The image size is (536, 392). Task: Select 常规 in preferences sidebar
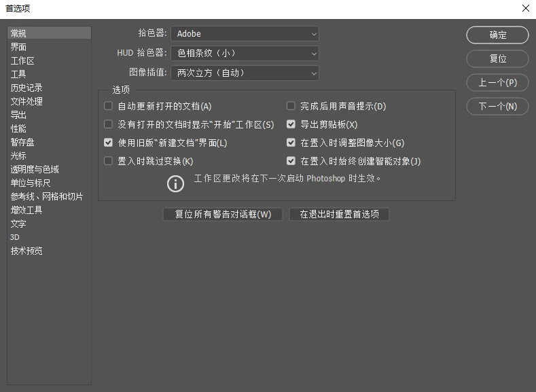coord(49,33)
